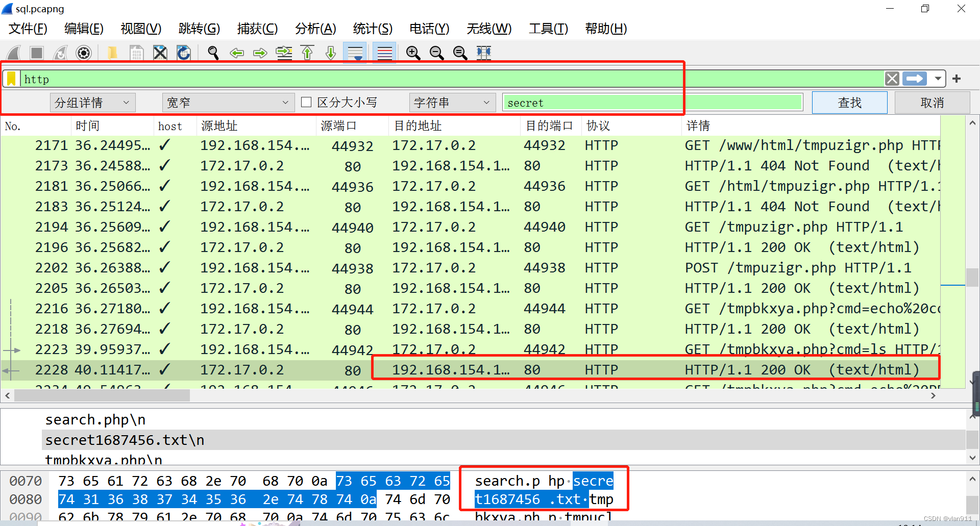Click packet list horizontal scrollbar thumb
Image resolution: width=980 pixels, height=526 pixels.
tap(102, 395)
